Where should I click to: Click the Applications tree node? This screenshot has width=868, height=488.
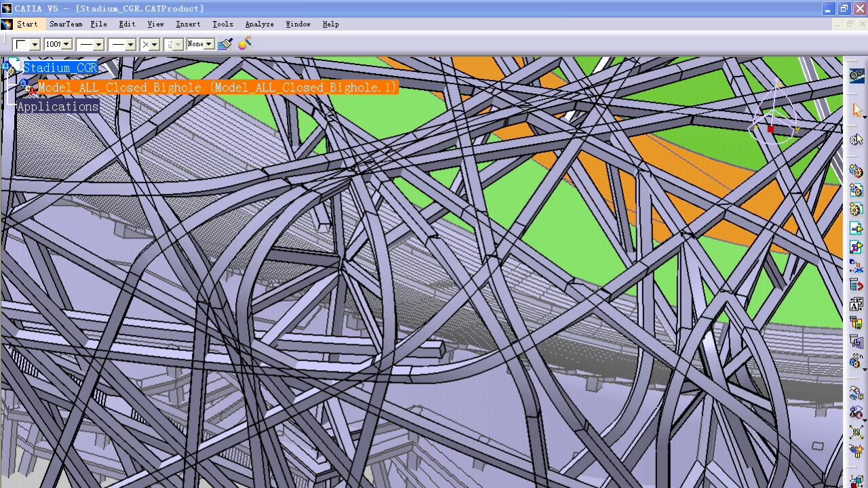tap(58, 106)
